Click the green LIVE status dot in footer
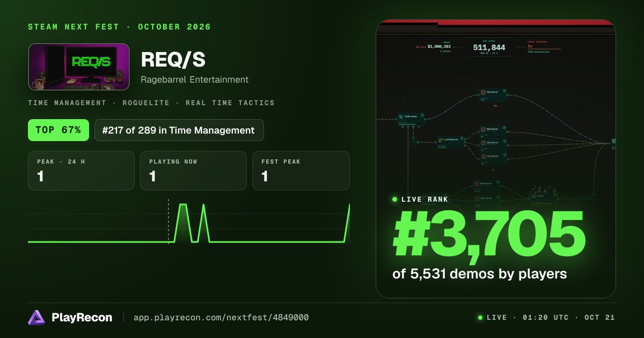644x338 pixels. point(480,318)
